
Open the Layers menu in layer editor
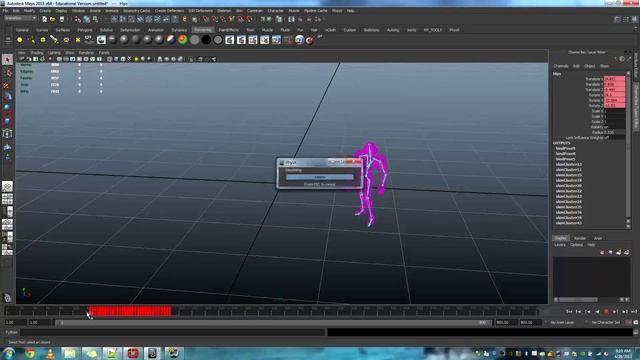coord(560,245)
